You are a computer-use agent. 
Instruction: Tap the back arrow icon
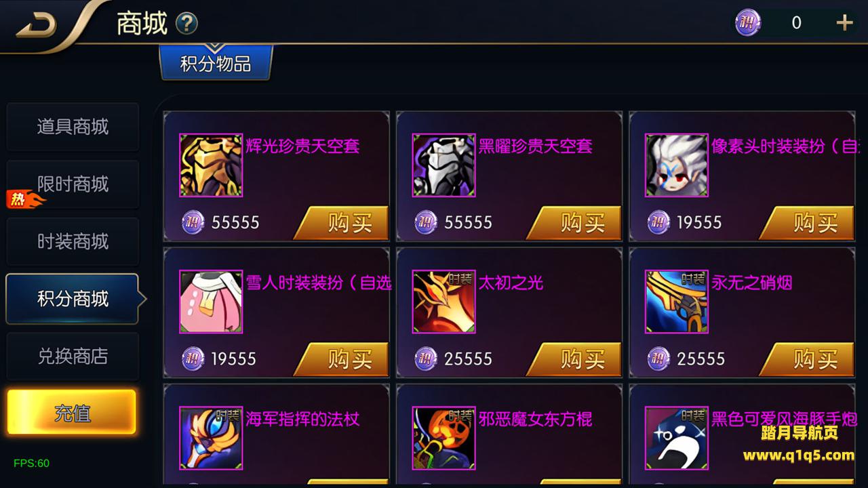(37, 25)
